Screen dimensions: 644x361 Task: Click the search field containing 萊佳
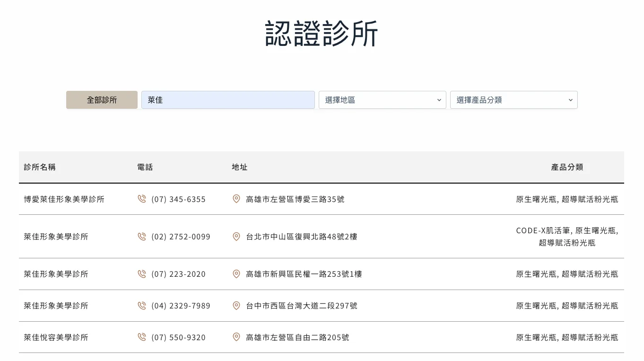point(228,100)
